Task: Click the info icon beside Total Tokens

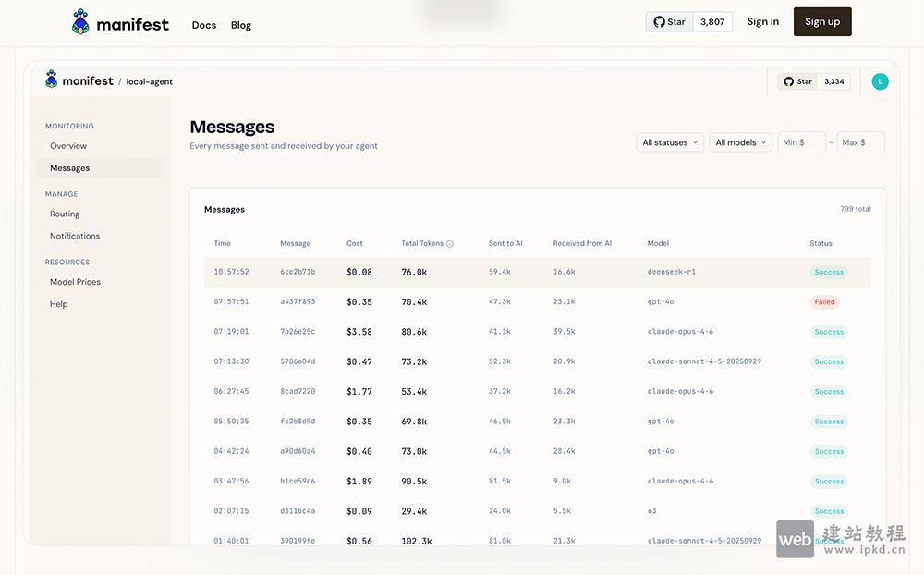Action: tap(450, 244)
